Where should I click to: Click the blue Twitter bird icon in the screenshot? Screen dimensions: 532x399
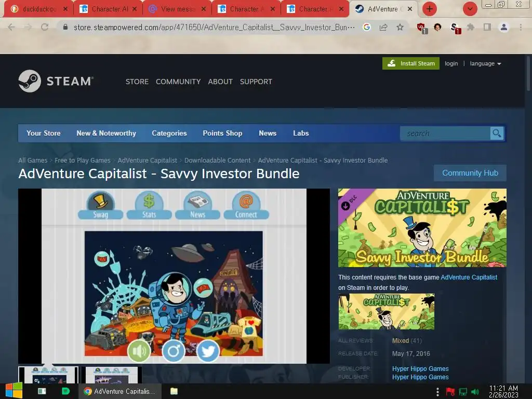(208, 351)
